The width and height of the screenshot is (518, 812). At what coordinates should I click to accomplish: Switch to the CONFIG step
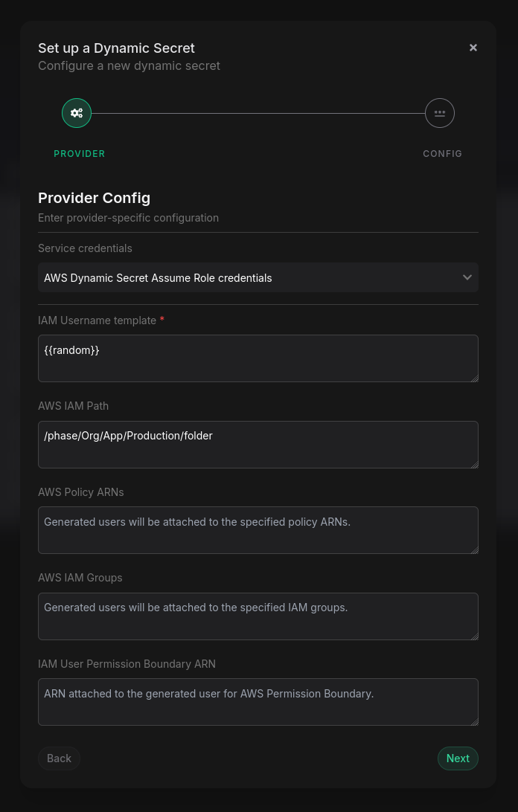pyautogui.click(x=442, y=153)
